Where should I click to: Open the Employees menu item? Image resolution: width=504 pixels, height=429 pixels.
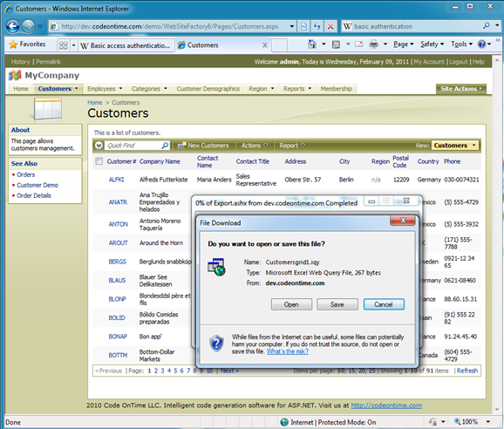coord(105,89)
